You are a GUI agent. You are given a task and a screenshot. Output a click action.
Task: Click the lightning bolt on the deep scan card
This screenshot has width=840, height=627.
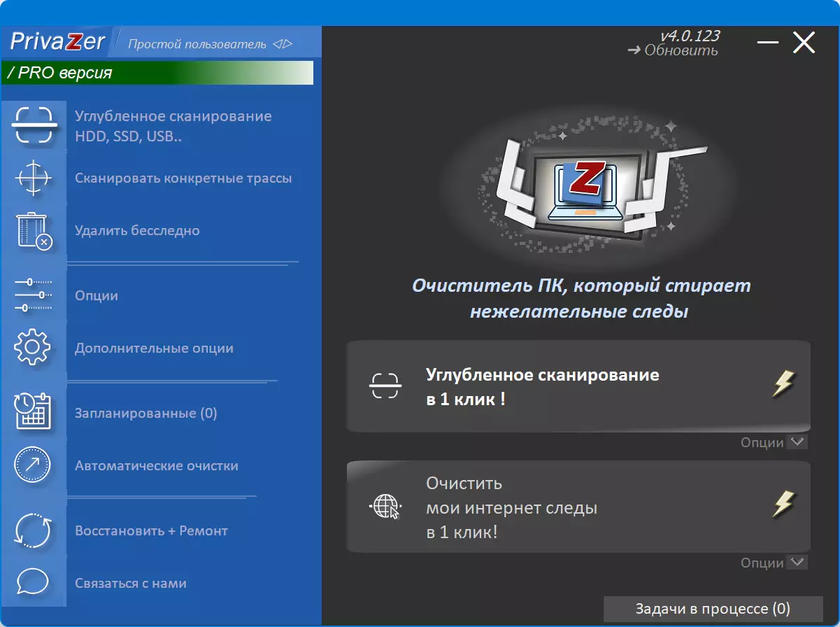783,383
